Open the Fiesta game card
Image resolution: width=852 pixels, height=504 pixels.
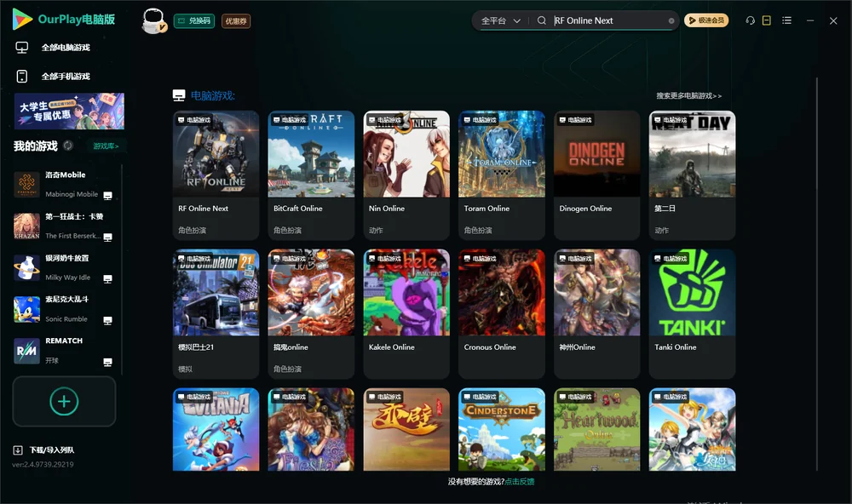click(x=311, y=429)
